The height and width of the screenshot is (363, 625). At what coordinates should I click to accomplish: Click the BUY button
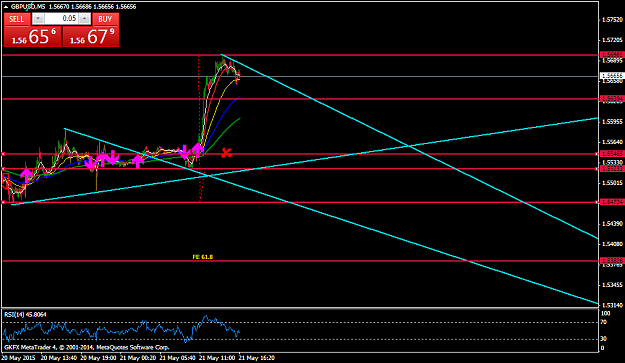[x=105, y=19]
